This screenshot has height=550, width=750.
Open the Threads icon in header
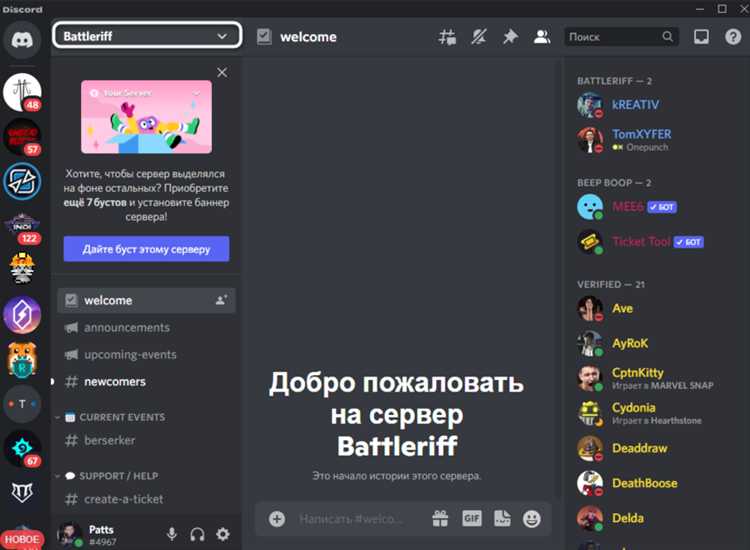[x=447, y=37]
